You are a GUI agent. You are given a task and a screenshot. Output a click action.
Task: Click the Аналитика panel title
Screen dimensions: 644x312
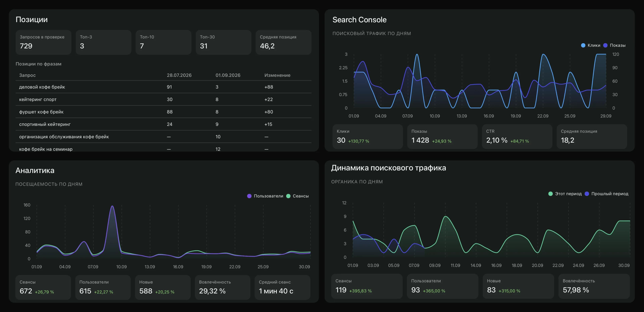pyautogui.click(x=35, y=170)
